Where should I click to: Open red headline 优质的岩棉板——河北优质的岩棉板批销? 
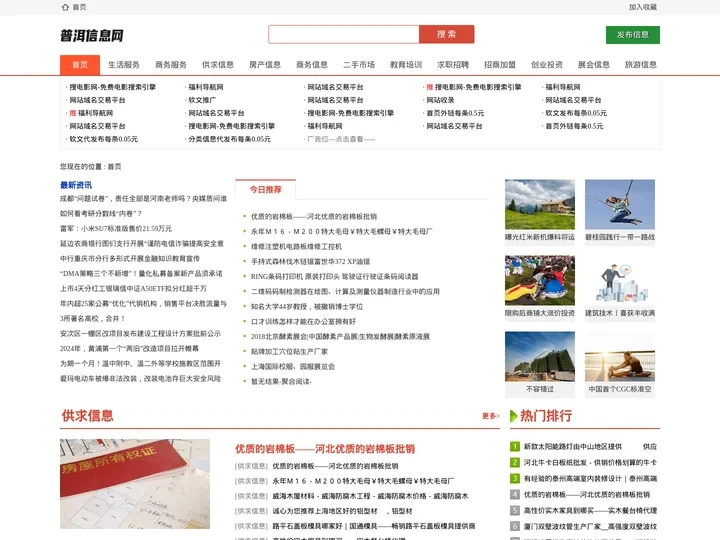[325, 449]
